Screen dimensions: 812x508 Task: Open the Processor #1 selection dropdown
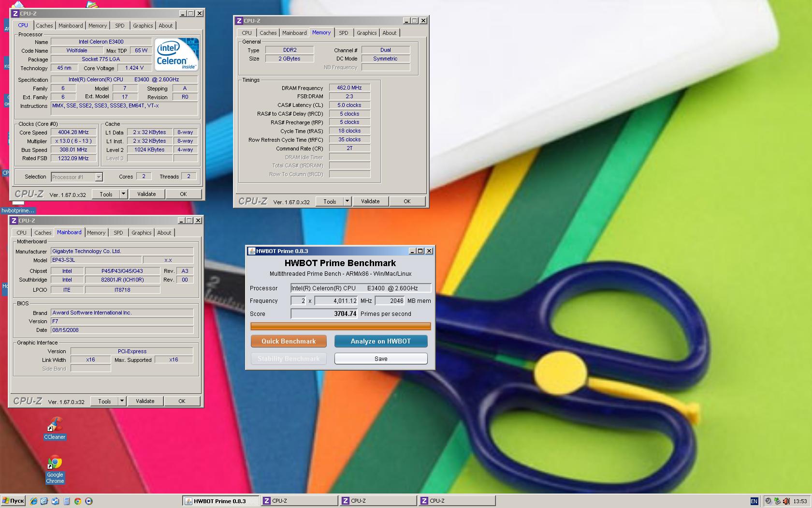tap(99, 177)
